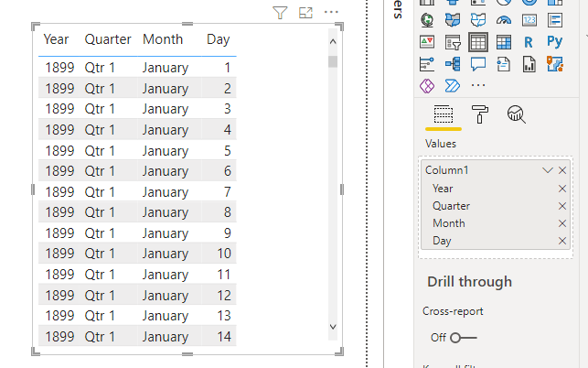Click January in the Day 5 row
The image size is (588, 368).
point(166,151)
